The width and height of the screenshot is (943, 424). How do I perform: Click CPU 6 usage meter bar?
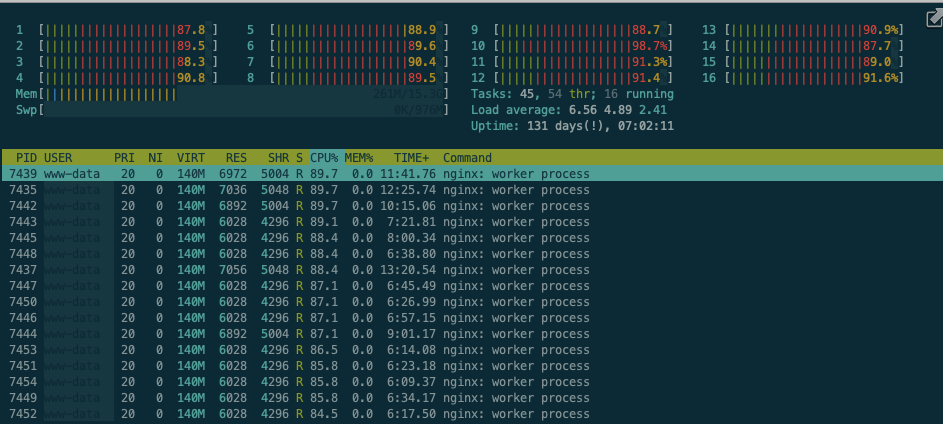(359, 46)
